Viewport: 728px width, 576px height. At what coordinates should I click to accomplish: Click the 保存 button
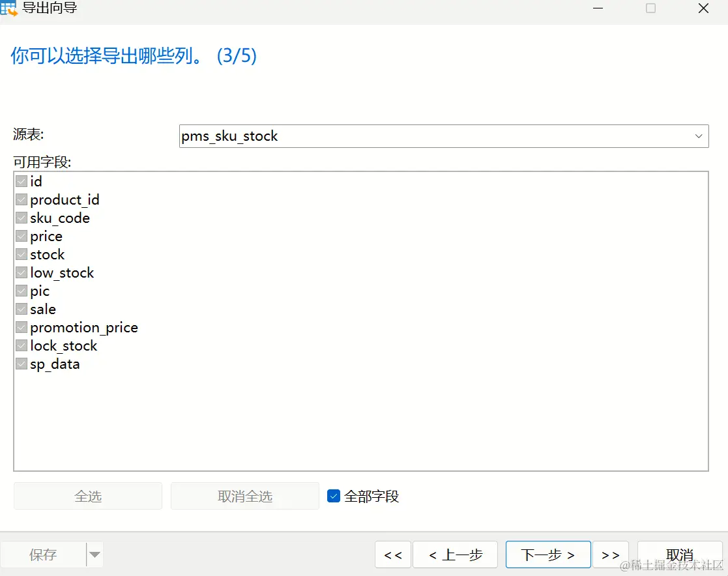[x=43, y=554]
